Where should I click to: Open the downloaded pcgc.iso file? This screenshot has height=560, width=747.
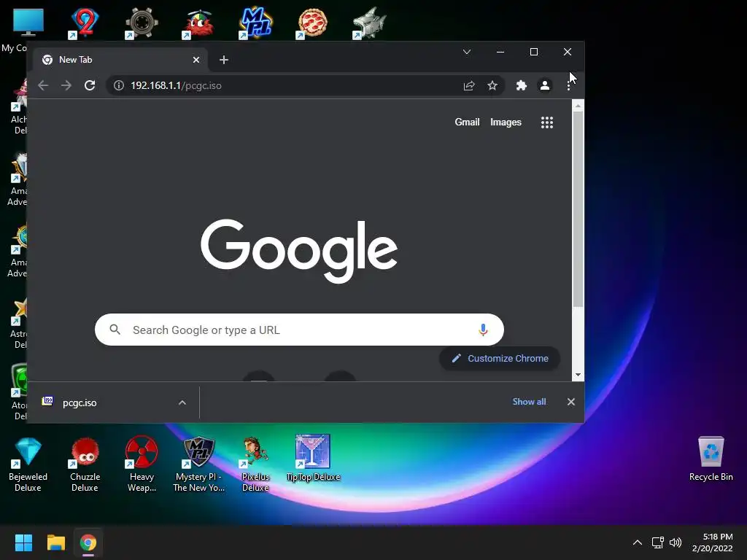(80, 402)
